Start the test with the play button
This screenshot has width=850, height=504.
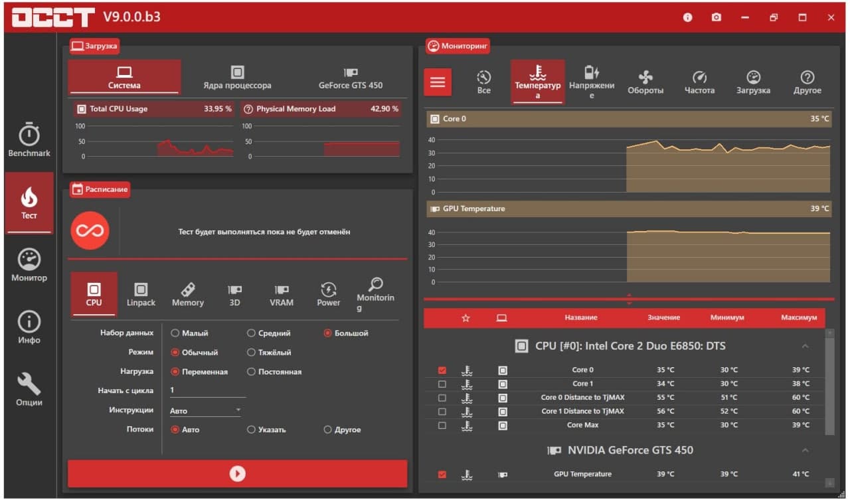[x=237, y=473]
